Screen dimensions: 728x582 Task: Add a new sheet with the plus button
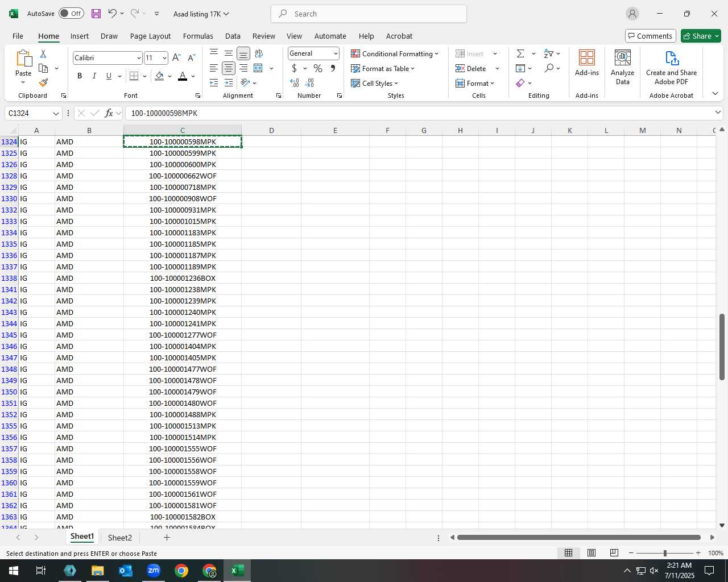pos(167,537)
